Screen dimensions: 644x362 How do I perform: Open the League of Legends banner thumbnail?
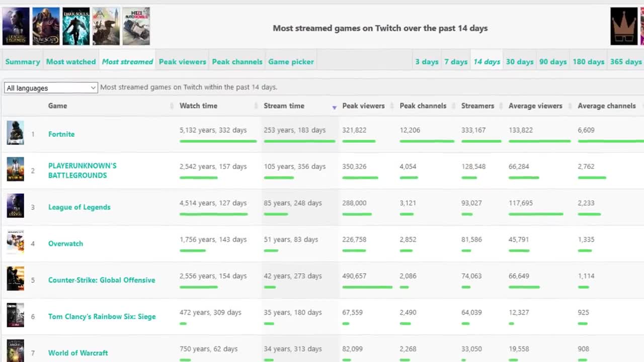(x=16, y=26)
